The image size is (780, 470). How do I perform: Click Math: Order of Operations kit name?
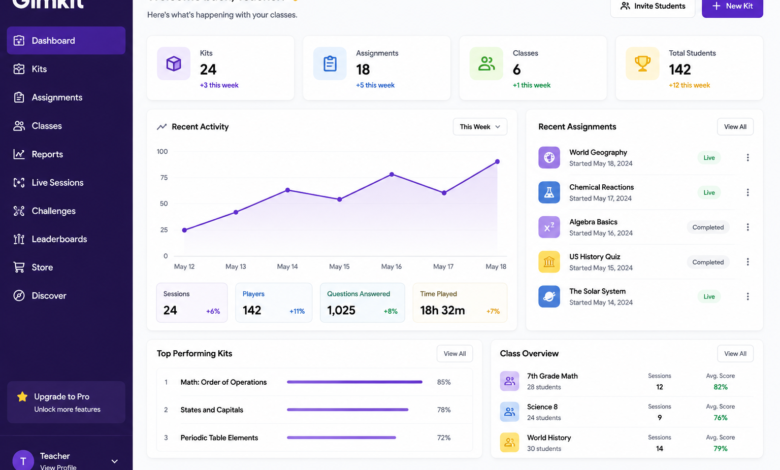(x=223, y=382)
